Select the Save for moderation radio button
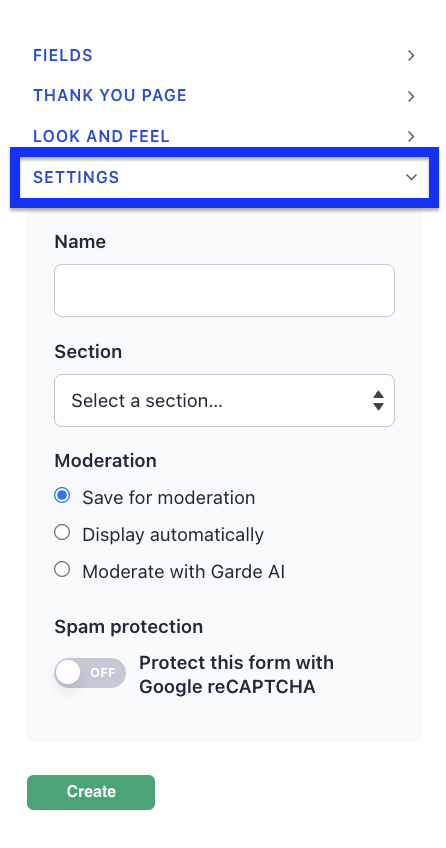446x848 pixels. (x=62, y=495)
